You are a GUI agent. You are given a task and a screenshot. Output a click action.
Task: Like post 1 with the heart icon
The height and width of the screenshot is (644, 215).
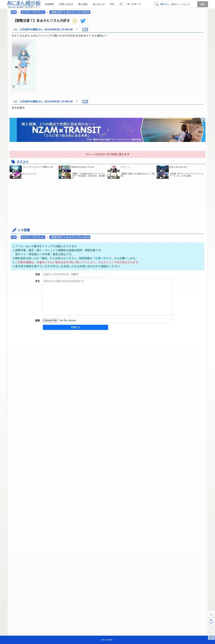click(x=77, y=29)
